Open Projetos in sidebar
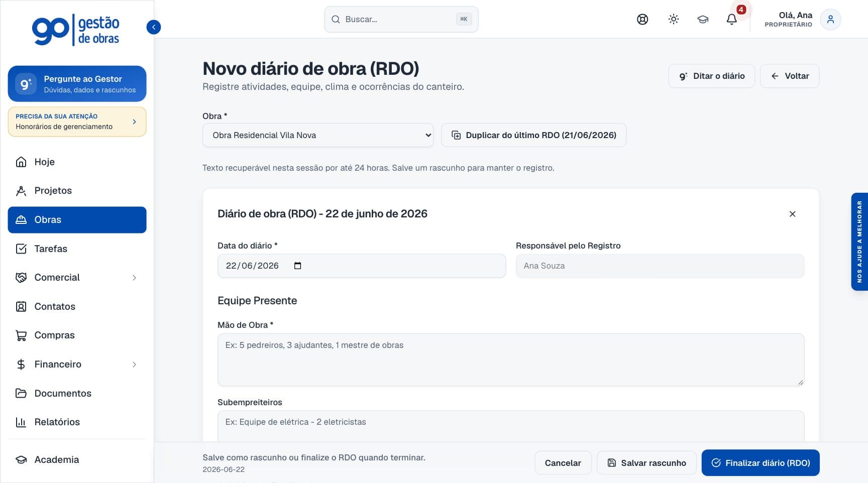 [77, 191]
